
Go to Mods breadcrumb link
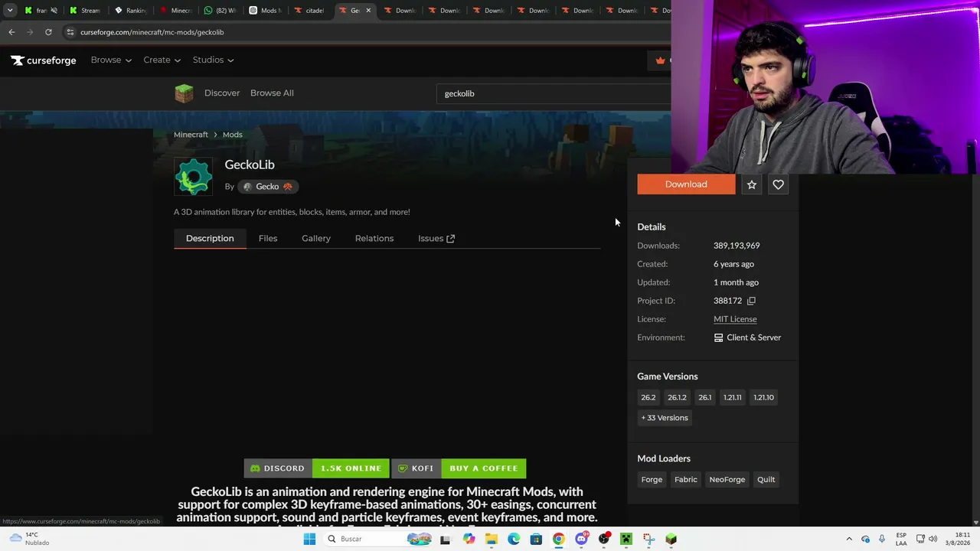[x=232, y=135]
